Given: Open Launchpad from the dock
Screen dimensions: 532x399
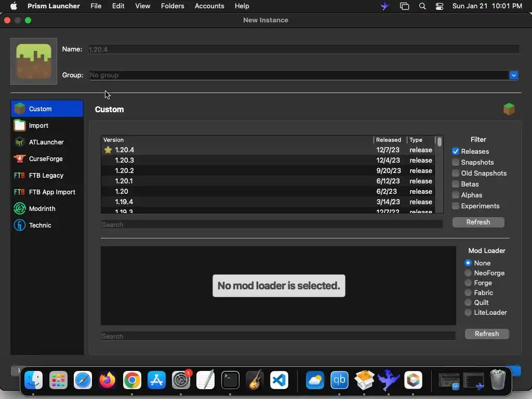Looking at the screenshot, I should (58, 380).
